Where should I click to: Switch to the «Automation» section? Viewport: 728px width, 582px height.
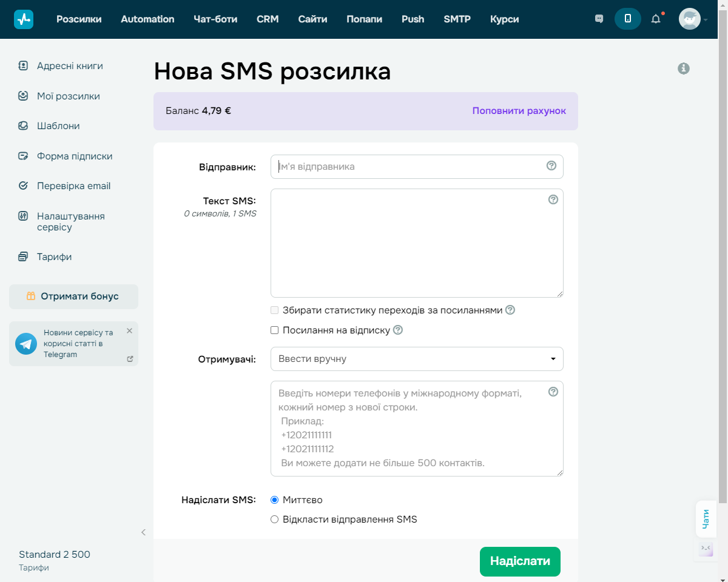pos(147,19)
